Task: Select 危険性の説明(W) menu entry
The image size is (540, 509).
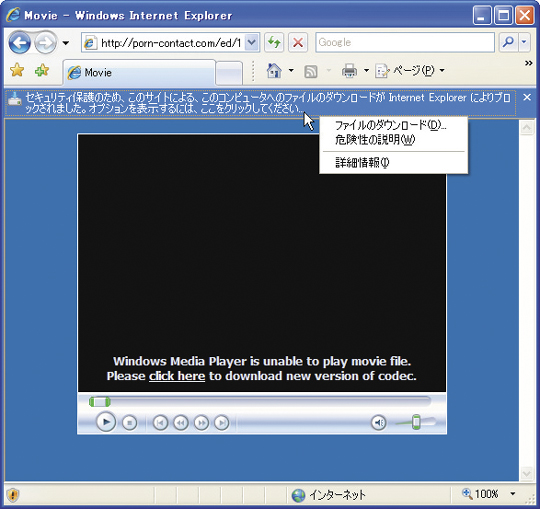Action: (375, 139)
